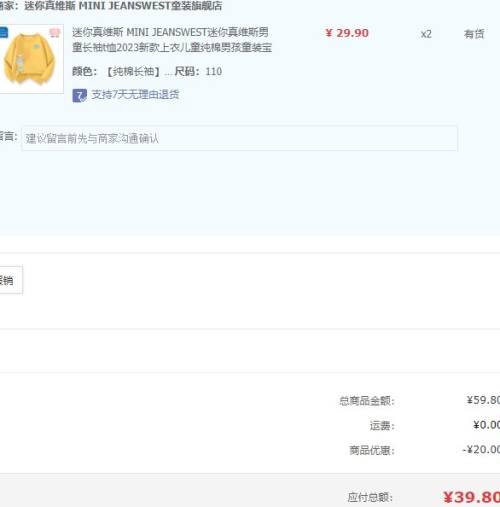Click the 支持7天无理由退货 link
The height and width of the screenshot is (507, 500).
135,95
